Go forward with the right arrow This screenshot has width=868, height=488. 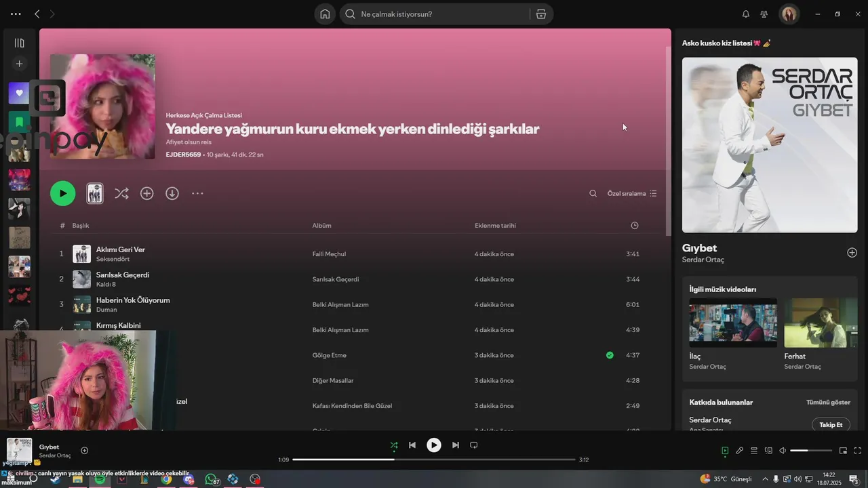[x=53, y=14]
